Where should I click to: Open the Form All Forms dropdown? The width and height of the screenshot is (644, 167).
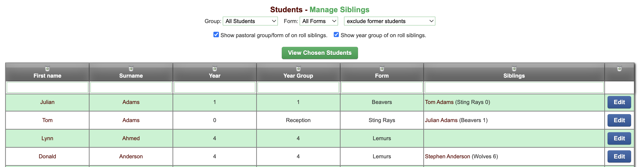[x=319, y=21]
